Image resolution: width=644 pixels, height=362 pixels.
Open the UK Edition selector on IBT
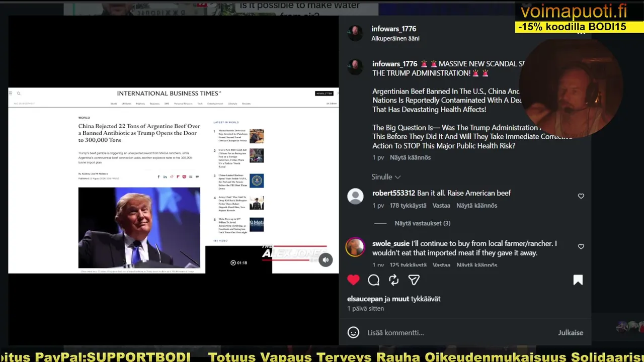(332, 104)
